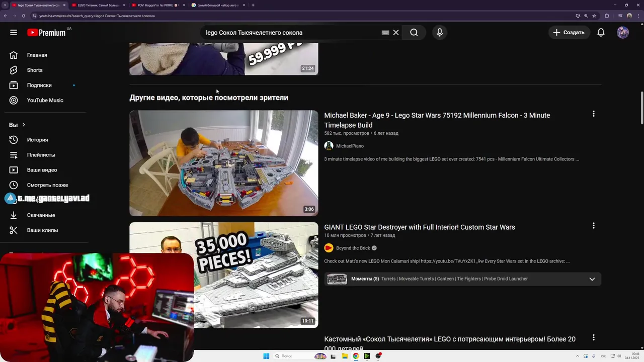The image size is (644, 362).
Task: Start voice search with the microphone
Action: 440,33
